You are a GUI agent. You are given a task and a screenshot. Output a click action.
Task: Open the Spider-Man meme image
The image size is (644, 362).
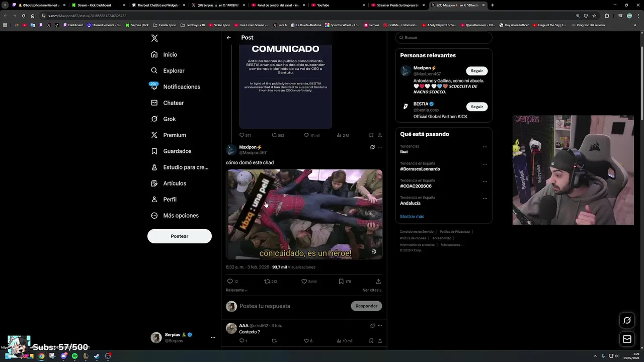pos(304,214)
